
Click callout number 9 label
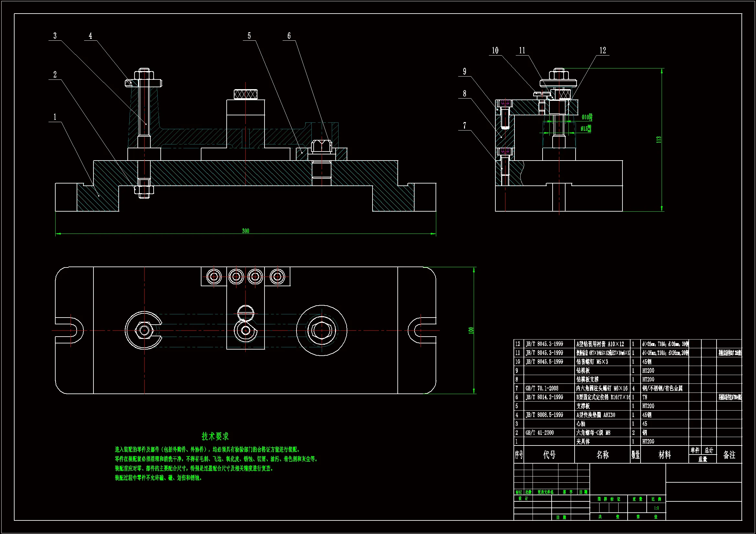(465, 71)
